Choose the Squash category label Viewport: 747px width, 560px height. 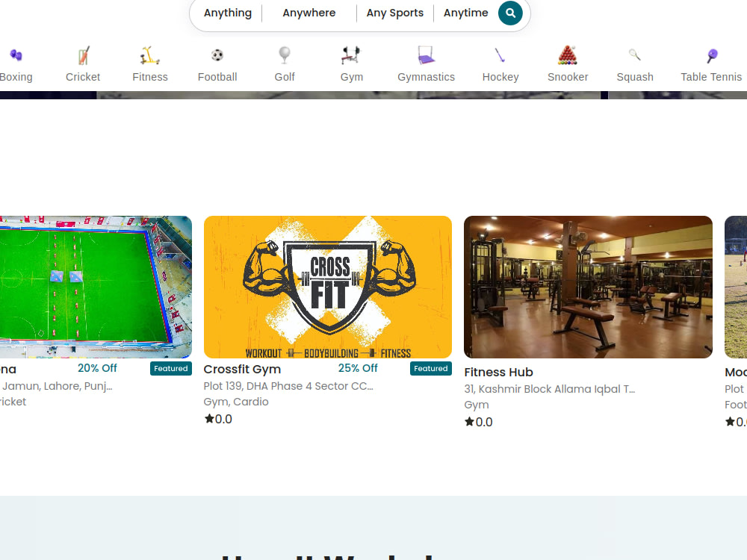click(x=634, y=77)
